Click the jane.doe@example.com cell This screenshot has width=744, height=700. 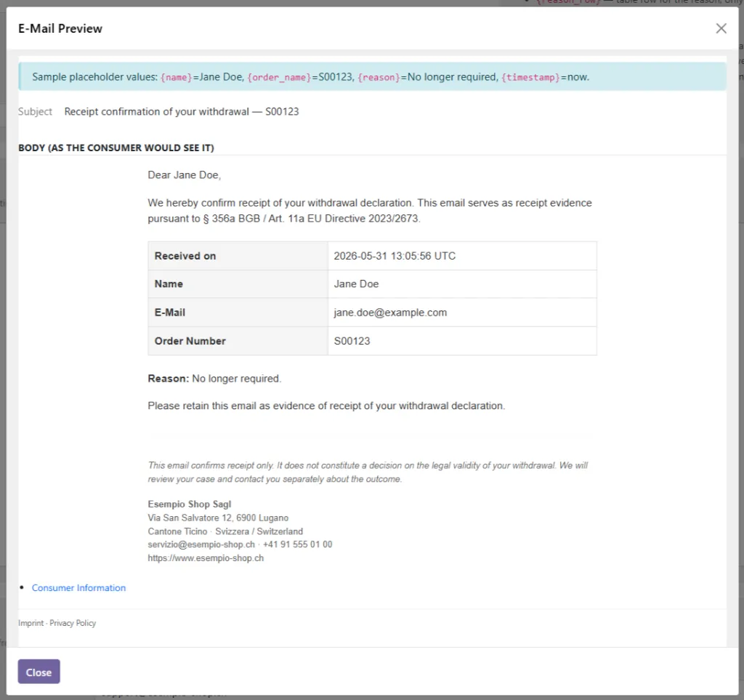(x=462, y=313)
